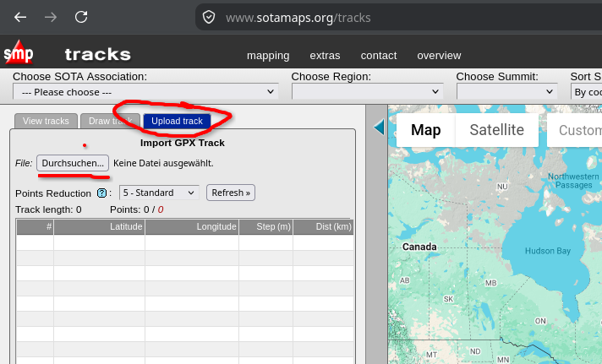Image resolution: width=602 pixels, height=364 pixels.
Task: Open the Choose Summit dropdown
Action: point(506,92)
